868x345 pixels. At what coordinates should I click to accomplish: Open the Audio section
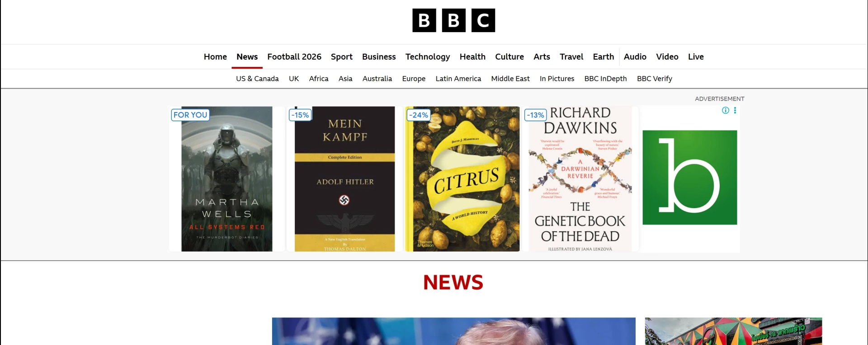pos(635,57)
